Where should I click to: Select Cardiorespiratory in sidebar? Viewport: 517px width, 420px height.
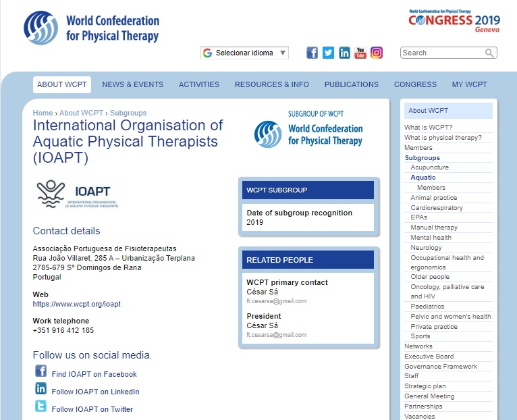click(x=437, y=207)
